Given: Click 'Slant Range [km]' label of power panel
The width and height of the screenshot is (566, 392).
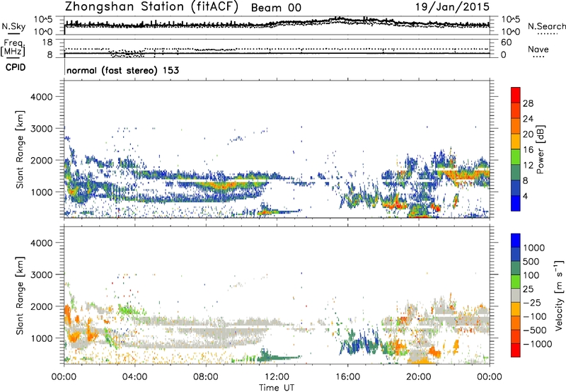Looking at the screenshot, I should click(x=20, y=149).
